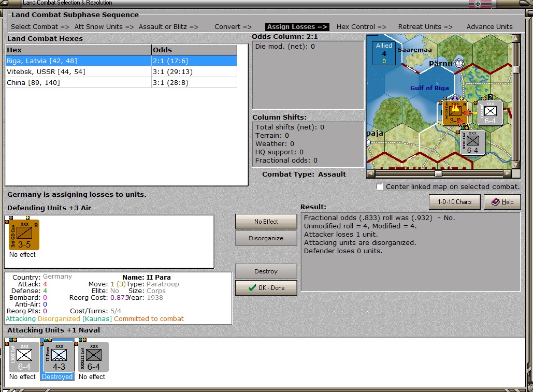Viewport: 533px width, 392px height.
Task: Click the cavalry counter on the Riga map hex
Action: tap(455, 113)
